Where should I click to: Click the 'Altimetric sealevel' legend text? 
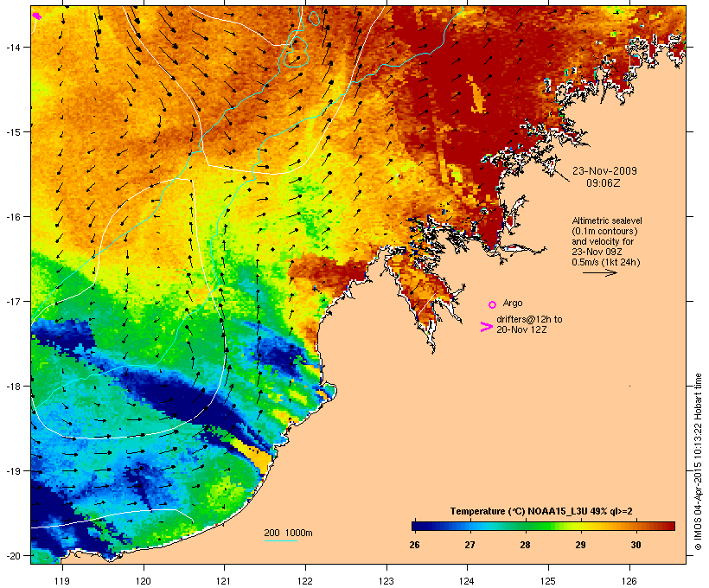(607, 220)
